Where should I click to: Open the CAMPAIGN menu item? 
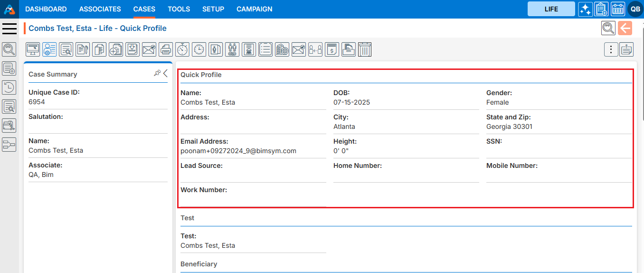click(x=254, y=9)
